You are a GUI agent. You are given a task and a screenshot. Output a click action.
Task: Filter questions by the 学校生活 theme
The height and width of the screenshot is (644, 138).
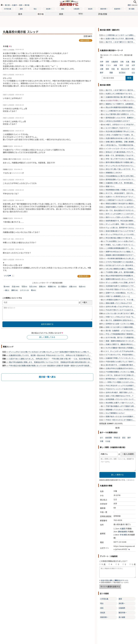tap(117, 438)
